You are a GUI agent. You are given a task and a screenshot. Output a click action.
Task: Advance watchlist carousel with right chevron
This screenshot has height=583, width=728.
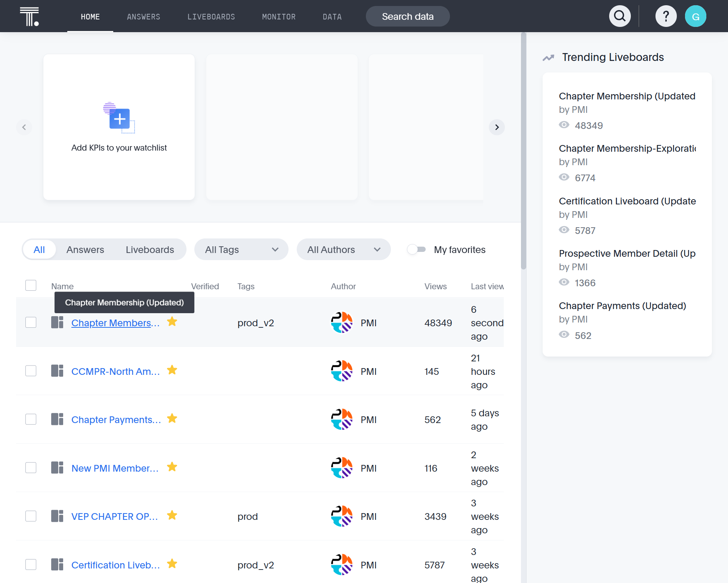[x=497, y=127]
